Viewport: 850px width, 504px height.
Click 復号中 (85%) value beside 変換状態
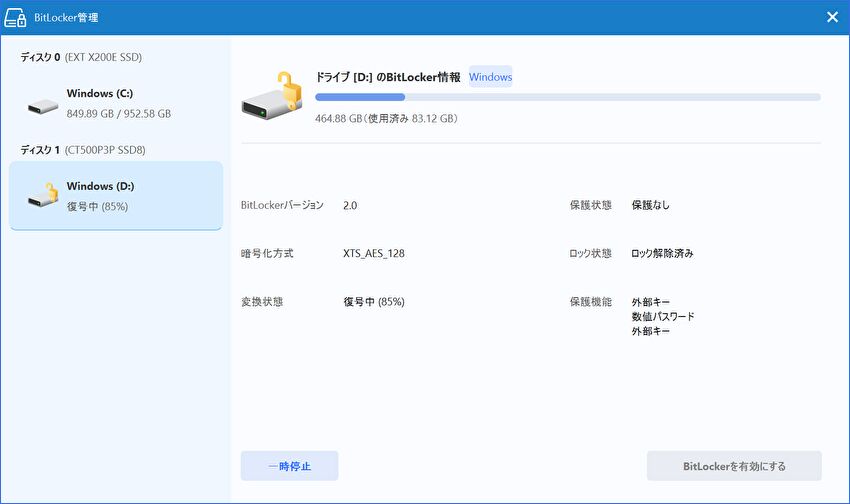(374, 302)
